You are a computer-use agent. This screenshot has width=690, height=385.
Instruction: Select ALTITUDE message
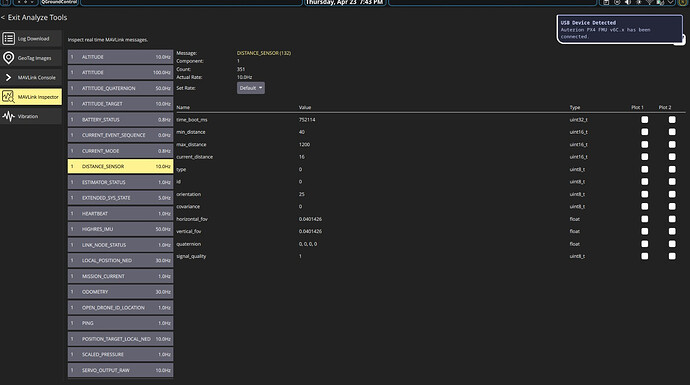(120, 57)
